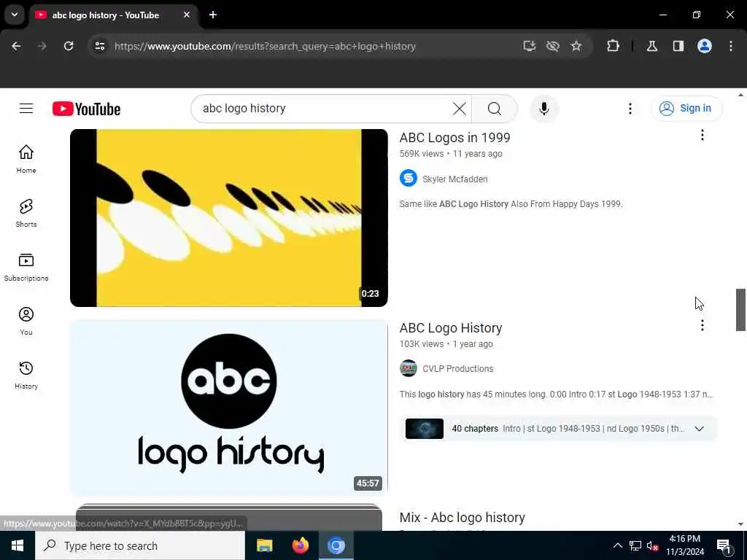The image size is (747, 560).
Task: Click the magnifier search button
Action: pos(494,109)
